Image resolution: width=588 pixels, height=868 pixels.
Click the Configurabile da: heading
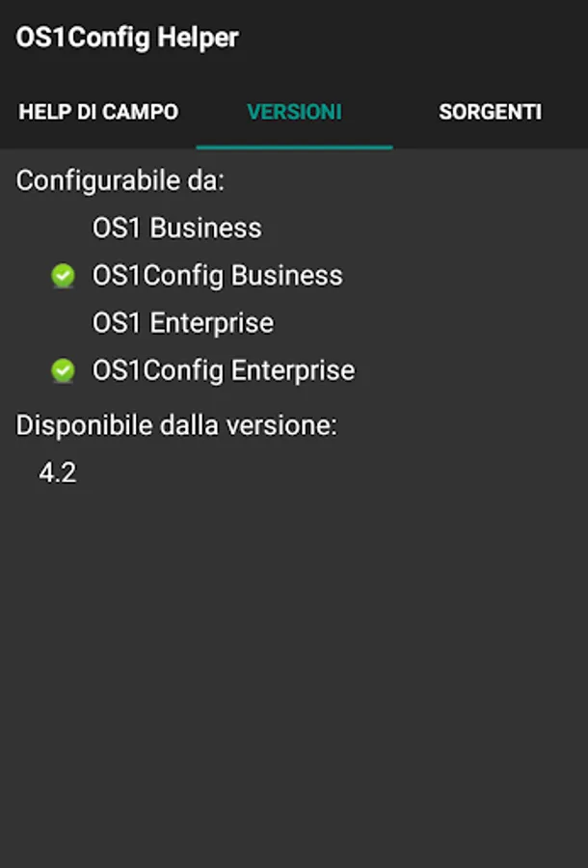(120, 181)
